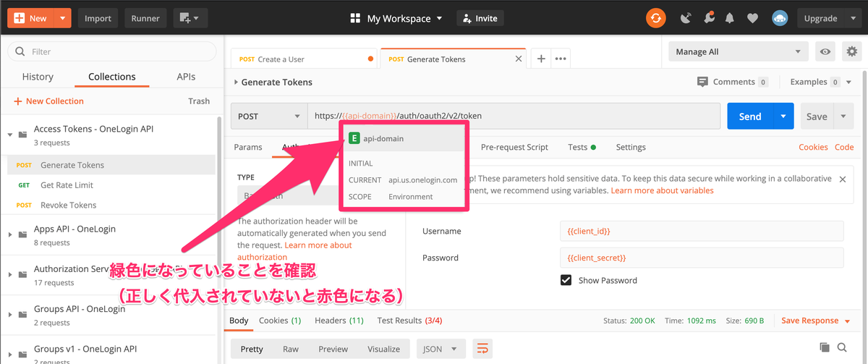Screen dimensions: 868x364
Task: Open the user avatar menu
Action: click(x=780, y=18)
